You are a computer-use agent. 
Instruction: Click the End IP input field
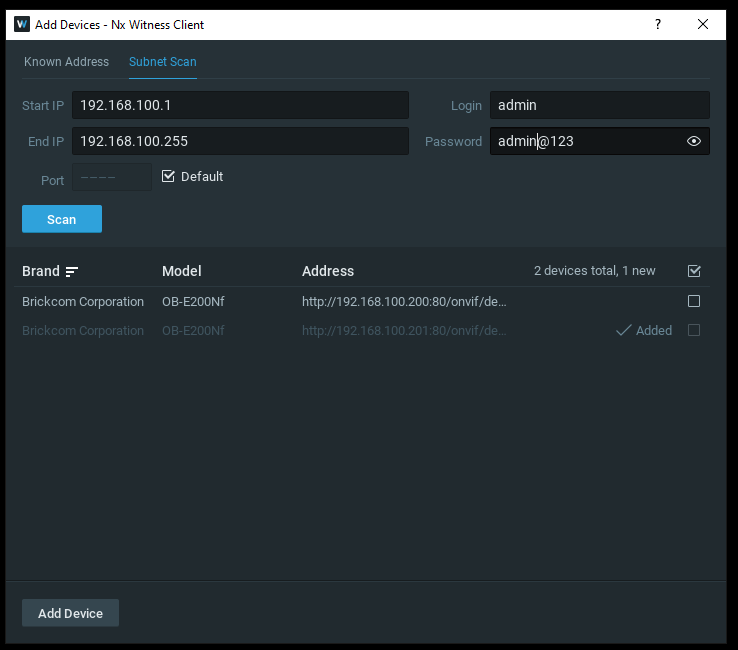pyautogui.click(x=240, y=142)
